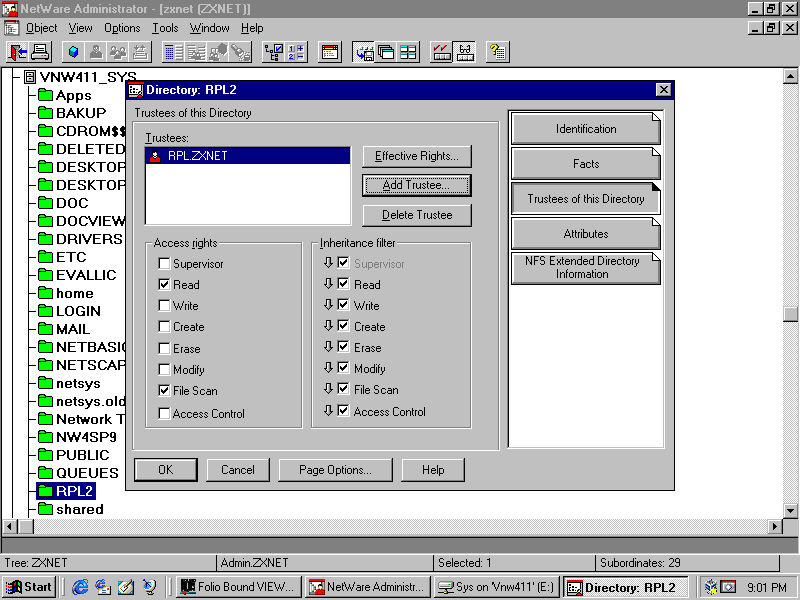Click the blue cube create-object toolbar icon
Image resolution: width=800 pixels, height=600 pixels.
[x=73, y=52]
